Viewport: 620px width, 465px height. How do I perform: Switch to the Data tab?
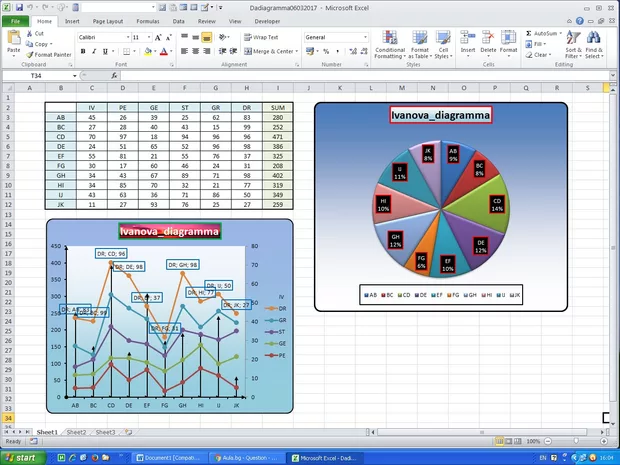tap(178, 21)
